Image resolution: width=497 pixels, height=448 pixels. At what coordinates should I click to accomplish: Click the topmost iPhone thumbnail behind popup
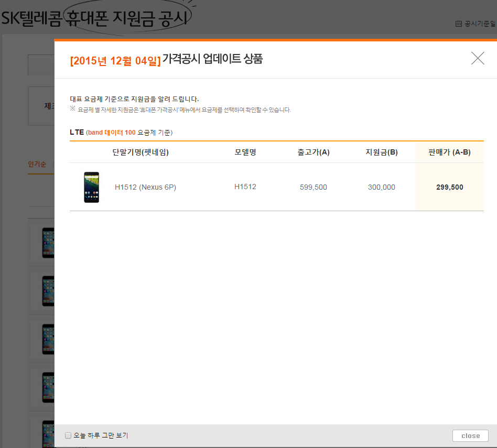point(48,243)
